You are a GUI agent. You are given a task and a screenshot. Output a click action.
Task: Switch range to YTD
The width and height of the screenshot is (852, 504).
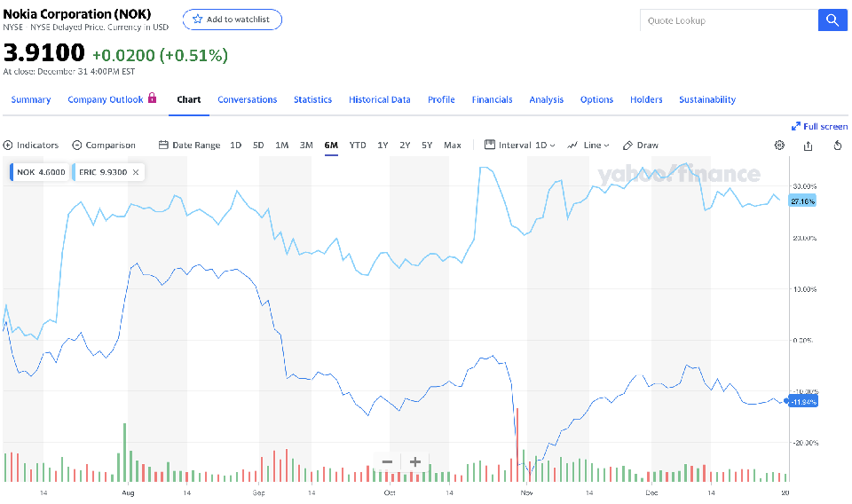358,146
